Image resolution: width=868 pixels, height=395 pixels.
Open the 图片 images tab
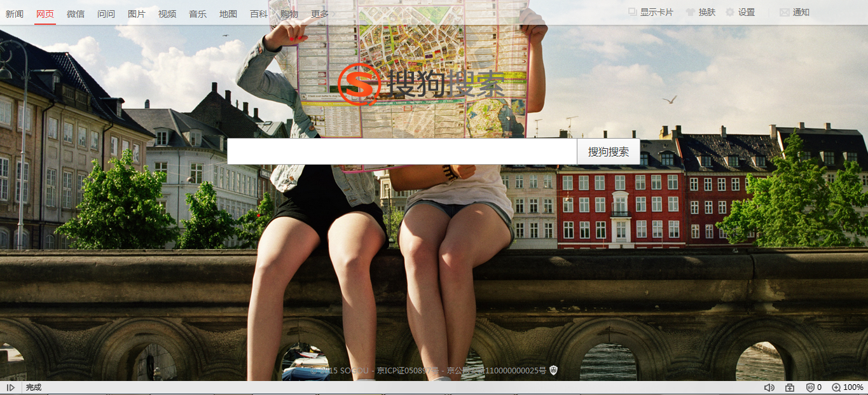(x=137, y=13)
